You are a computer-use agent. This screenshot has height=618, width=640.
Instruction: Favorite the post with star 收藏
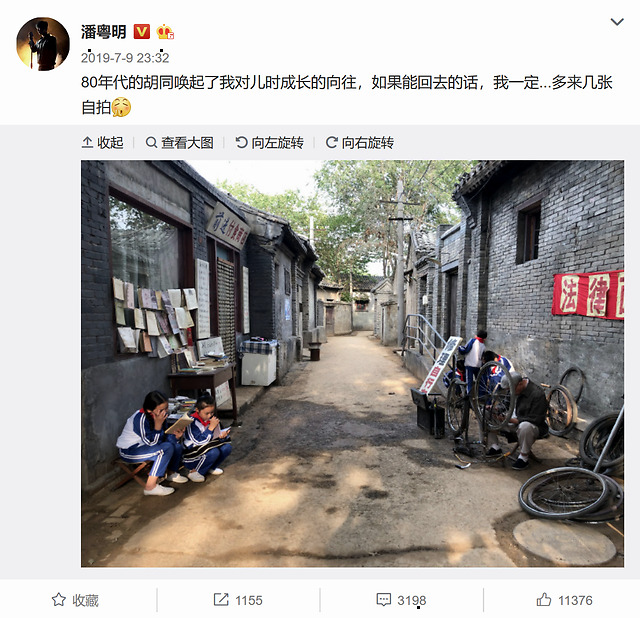tap(75, 600)
